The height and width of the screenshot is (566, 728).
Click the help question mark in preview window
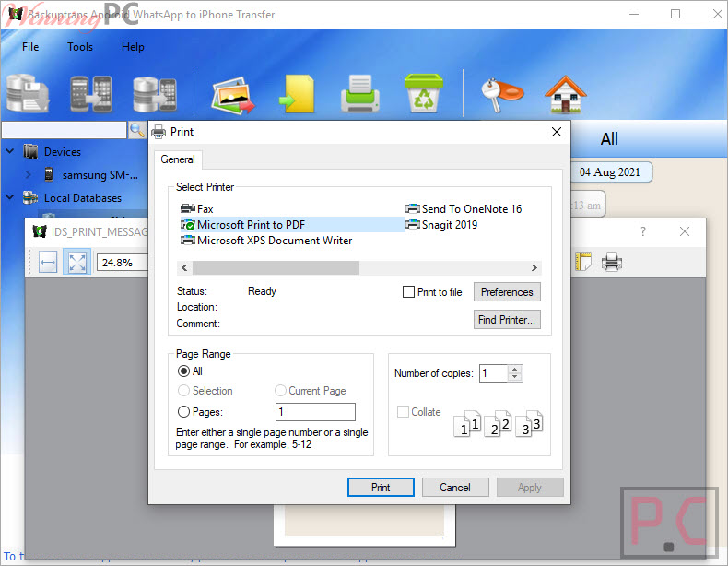click(x=643, y=231)
